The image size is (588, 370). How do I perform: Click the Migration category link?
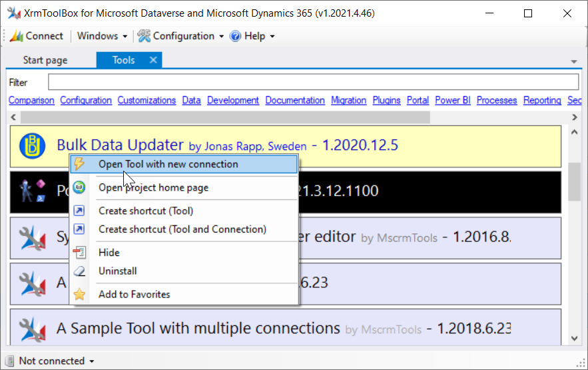coord(349,100)
